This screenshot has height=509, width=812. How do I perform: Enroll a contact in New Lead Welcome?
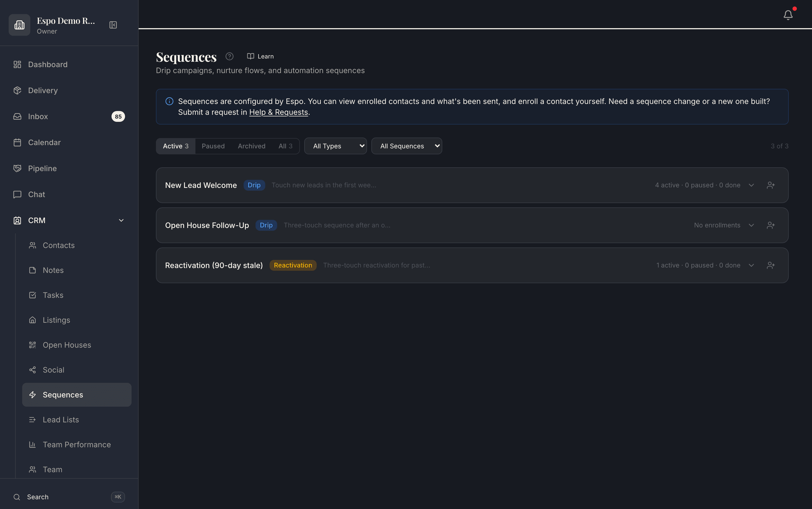click(x=771, y=185)
